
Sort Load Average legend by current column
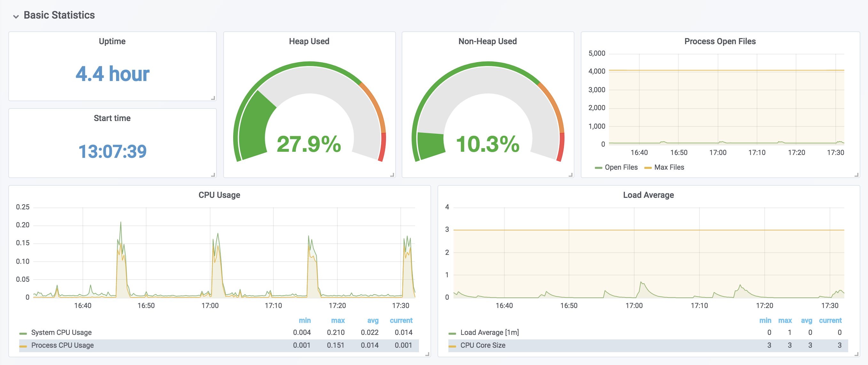coord(830,320)
